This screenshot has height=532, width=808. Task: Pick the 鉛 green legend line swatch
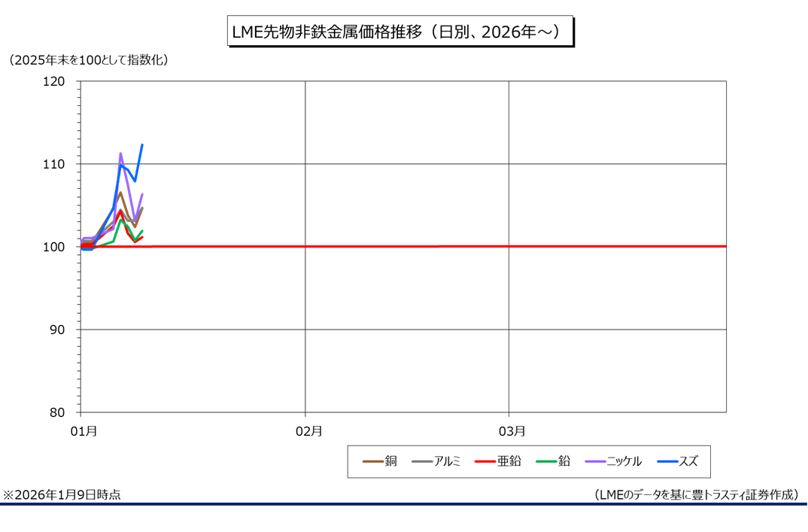pos(547,461)
